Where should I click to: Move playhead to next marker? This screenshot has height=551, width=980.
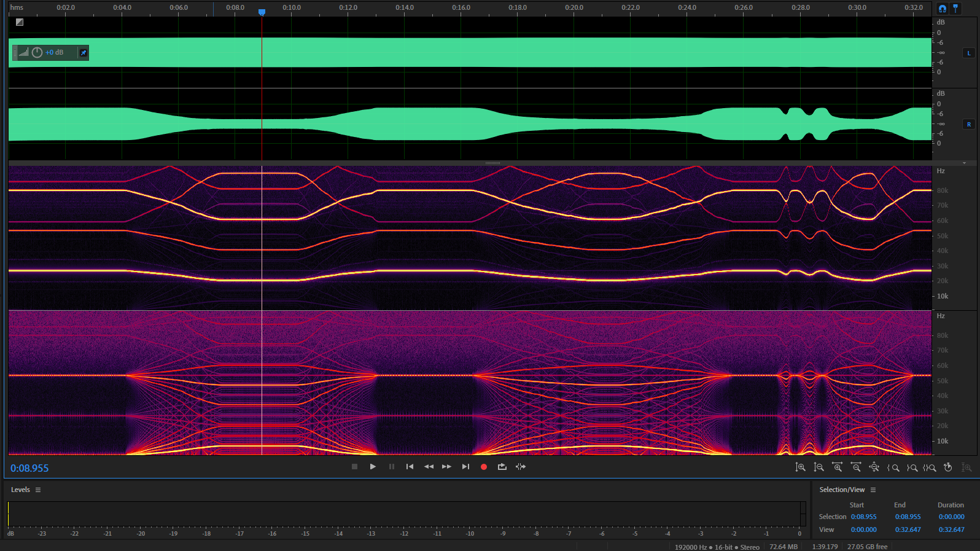click(465, 467)
